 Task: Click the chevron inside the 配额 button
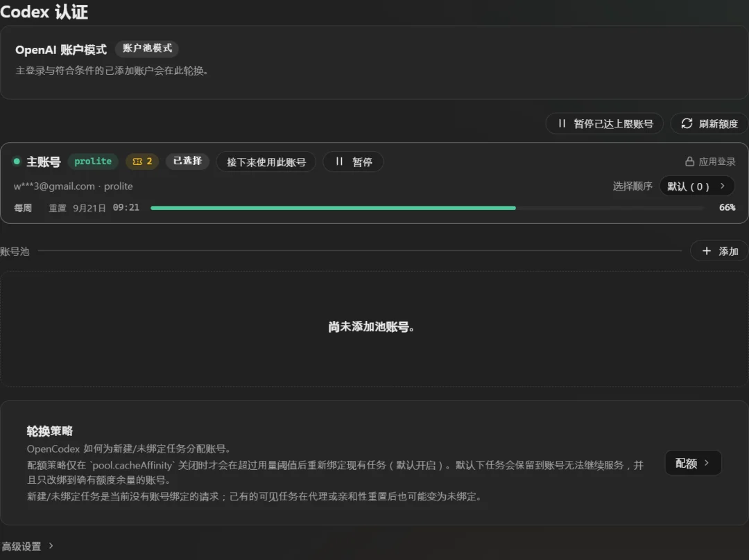tap(707, 462)
